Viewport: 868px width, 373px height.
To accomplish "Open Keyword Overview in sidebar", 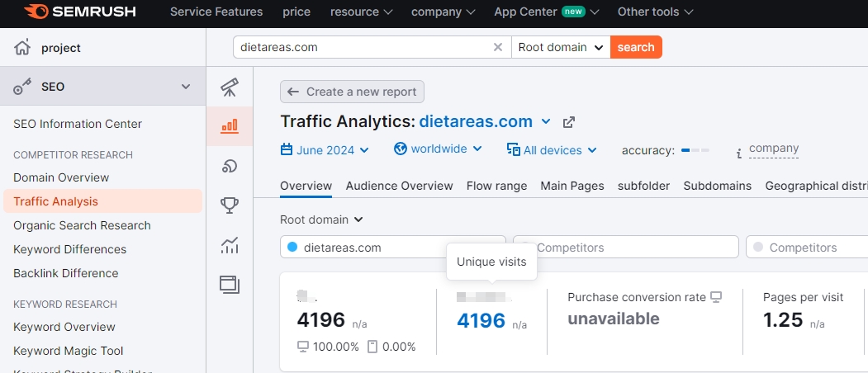I will pos(64,327).
